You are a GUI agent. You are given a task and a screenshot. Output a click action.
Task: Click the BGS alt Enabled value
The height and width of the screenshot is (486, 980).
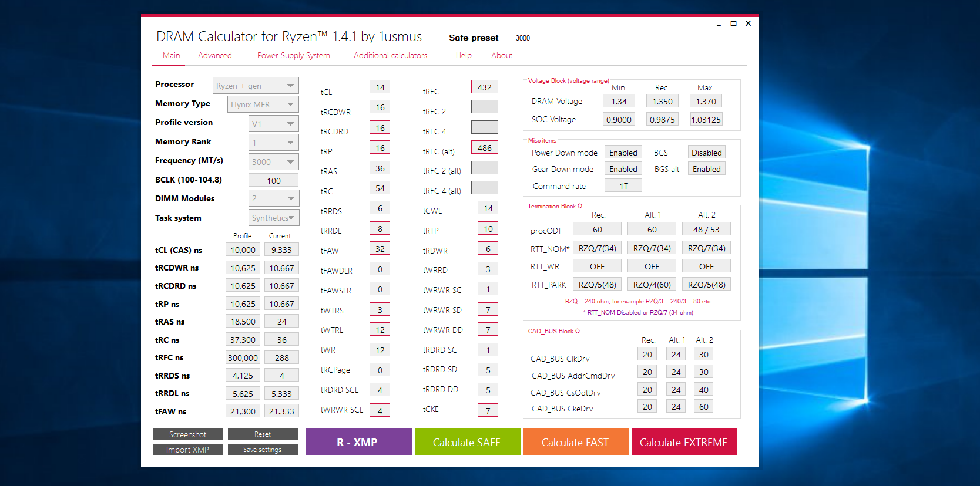pos(707,169)
